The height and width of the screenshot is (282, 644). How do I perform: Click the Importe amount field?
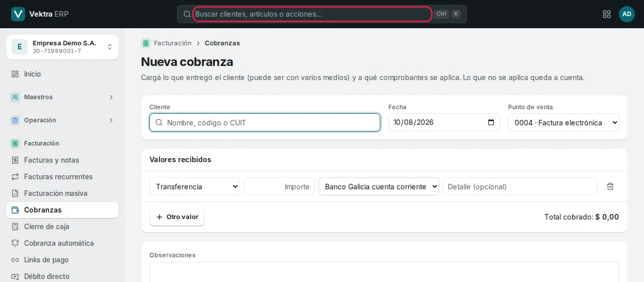(x=279, y=186)
